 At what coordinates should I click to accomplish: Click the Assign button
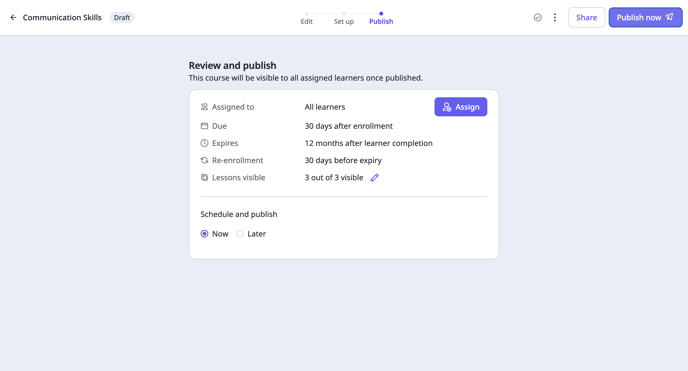click(x=461, y=107)
